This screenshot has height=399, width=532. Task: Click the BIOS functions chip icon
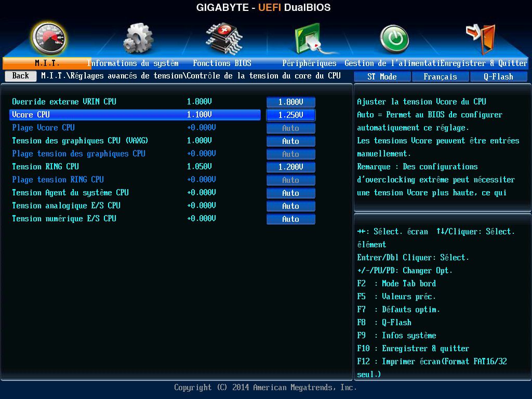224,38
